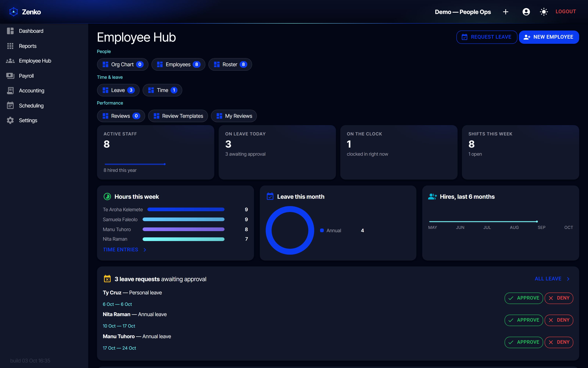Click Te Aroha Kelemete hours bar
588x368 pixels.
coord(186,210)
